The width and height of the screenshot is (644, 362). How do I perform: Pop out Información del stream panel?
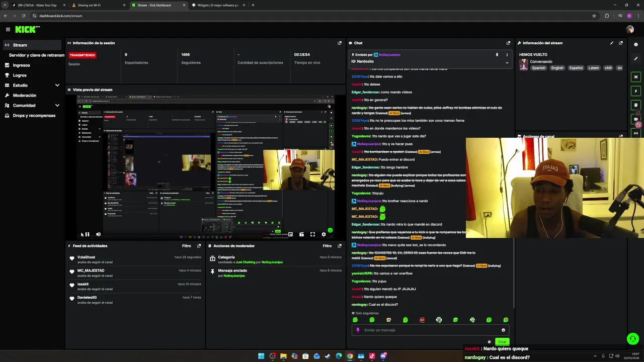(x=621, y=43)
